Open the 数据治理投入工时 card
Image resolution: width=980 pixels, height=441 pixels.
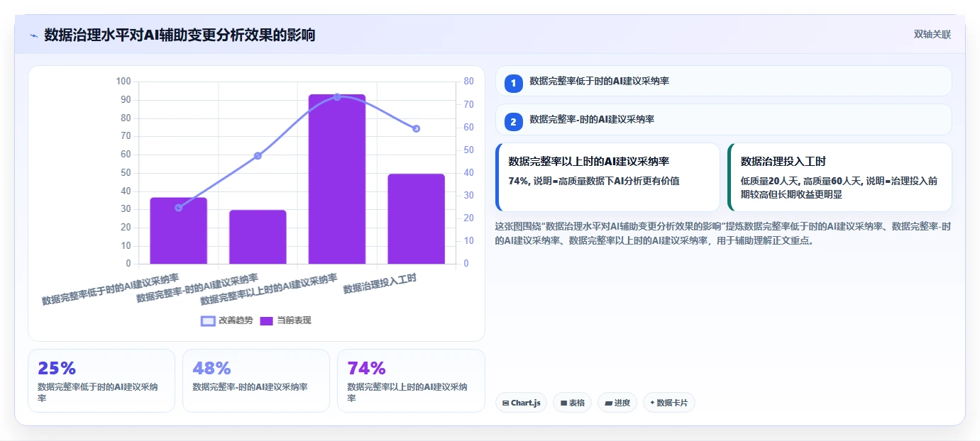[x=839, y=177]
